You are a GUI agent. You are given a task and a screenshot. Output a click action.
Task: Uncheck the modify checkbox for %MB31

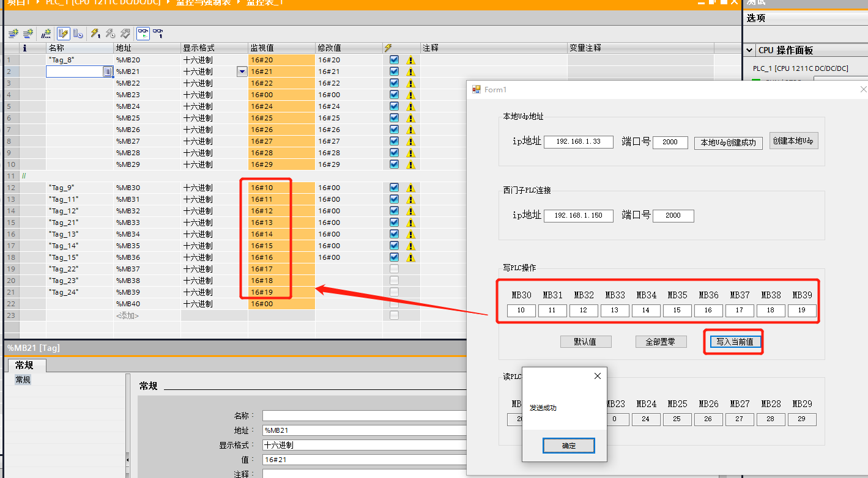click(x=394, y=199)
